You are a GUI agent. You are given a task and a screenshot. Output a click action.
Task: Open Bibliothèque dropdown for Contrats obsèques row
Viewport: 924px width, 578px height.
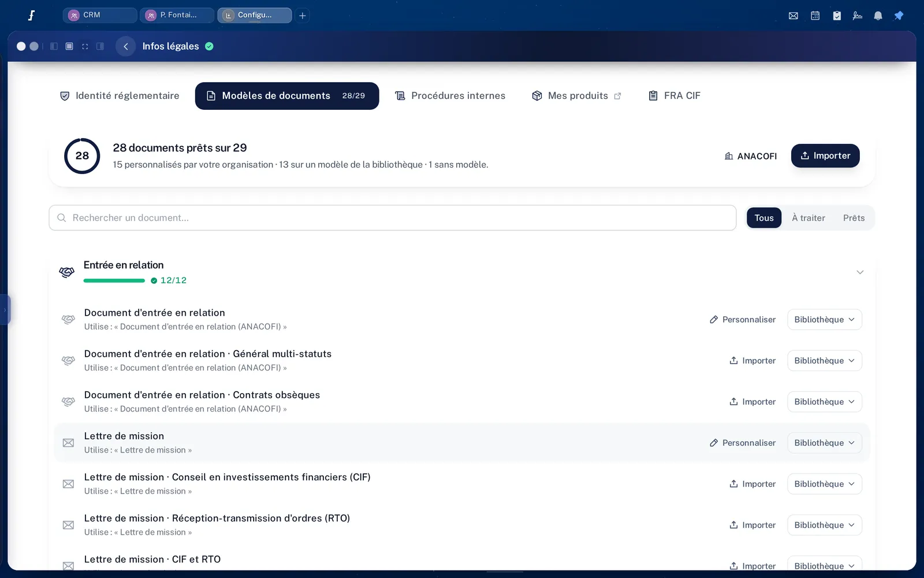[825, 402]
